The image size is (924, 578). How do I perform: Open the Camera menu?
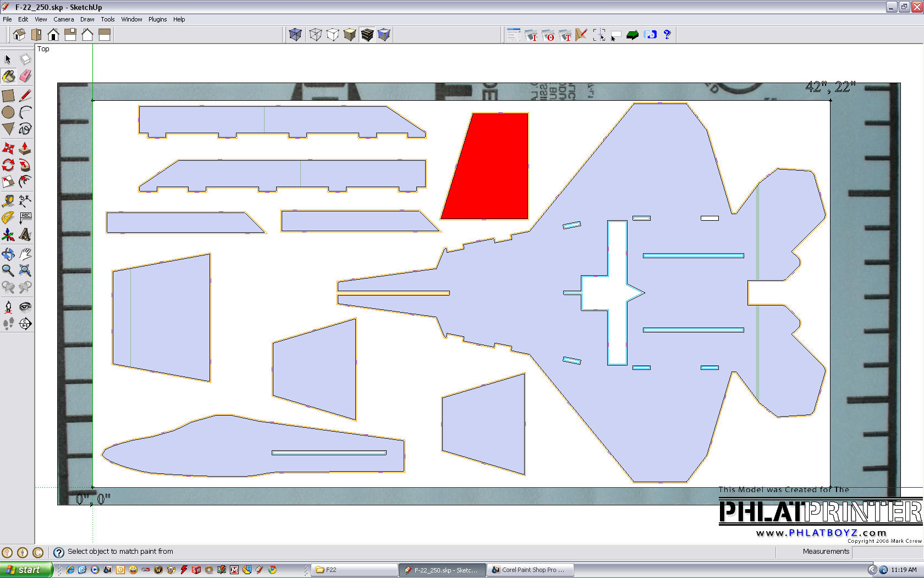(63, 19)
